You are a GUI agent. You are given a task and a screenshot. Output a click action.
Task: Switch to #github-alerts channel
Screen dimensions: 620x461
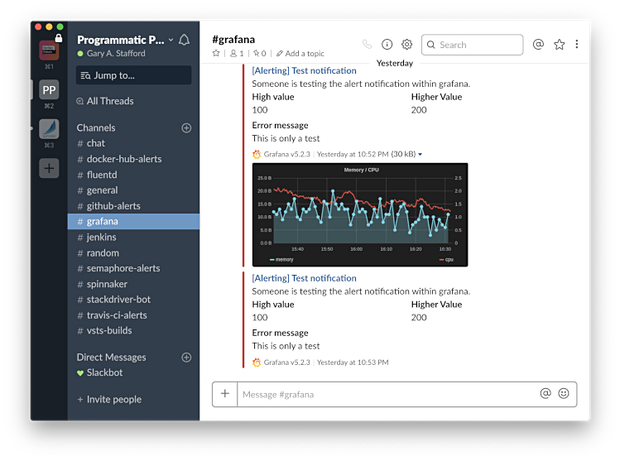tap(134, 206)
